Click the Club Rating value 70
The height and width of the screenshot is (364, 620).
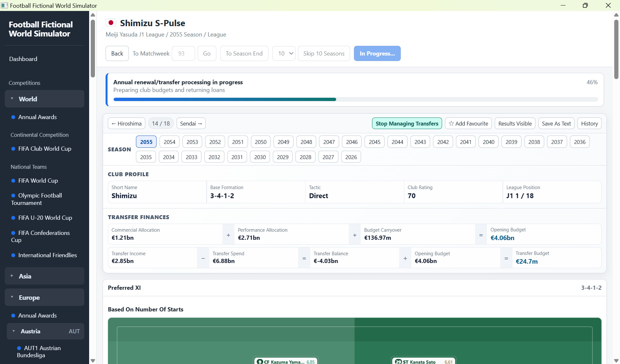[411, 196]
